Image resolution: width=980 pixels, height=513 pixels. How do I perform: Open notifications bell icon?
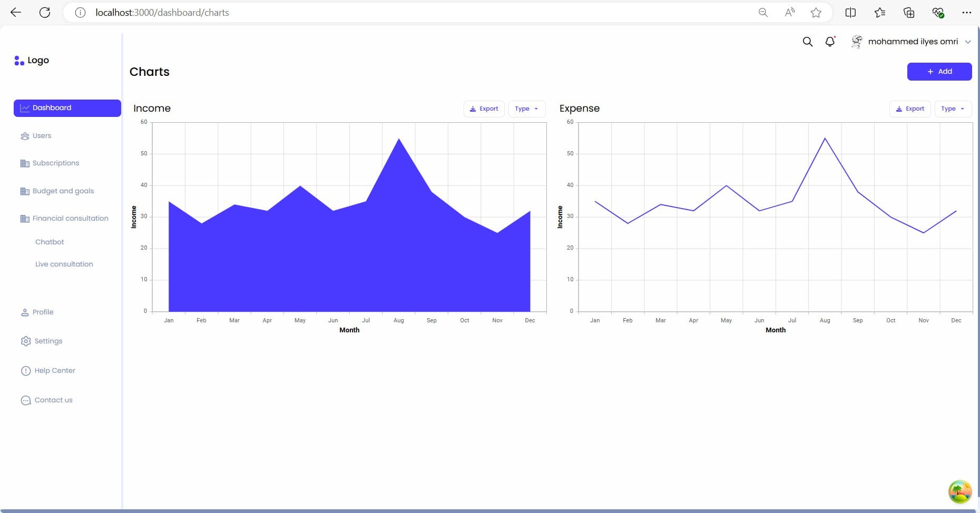(x=830, y=42)
